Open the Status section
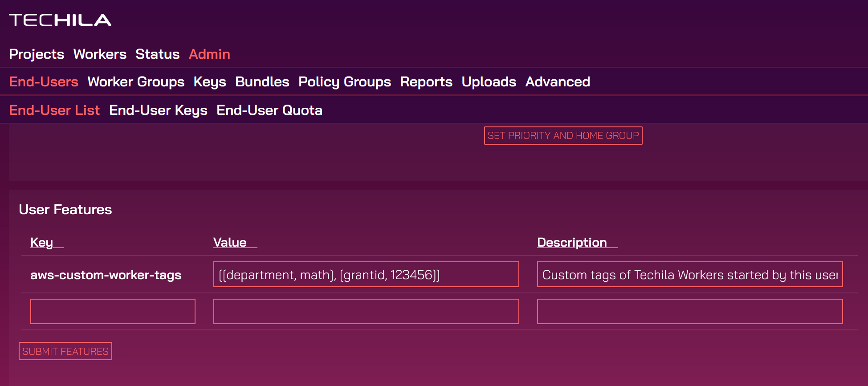868x386 pixels. pyautogui.click(x=157, y=54)
